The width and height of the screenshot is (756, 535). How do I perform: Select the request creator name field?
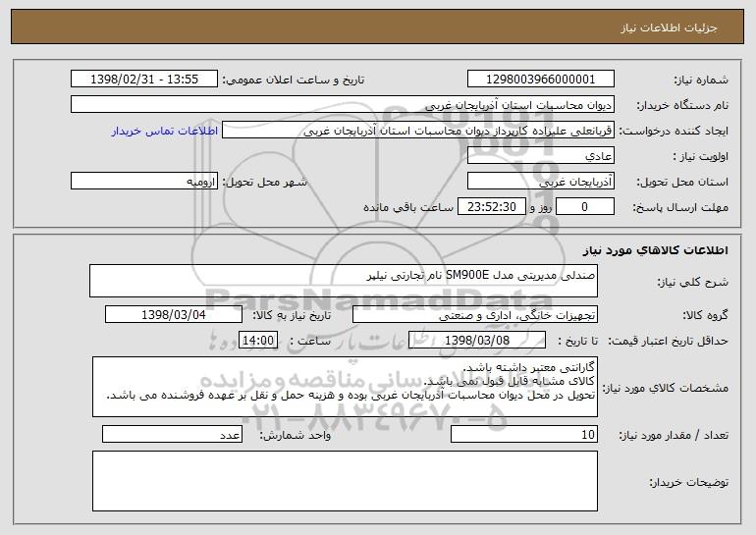click(x=418, y=131)
